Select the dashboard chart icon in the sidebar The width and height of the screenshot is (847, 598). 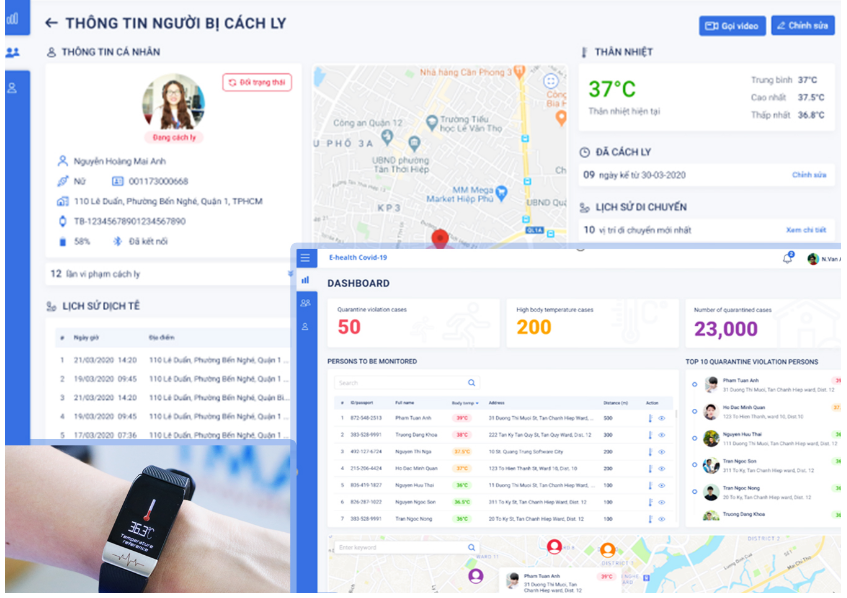(305, 280)
